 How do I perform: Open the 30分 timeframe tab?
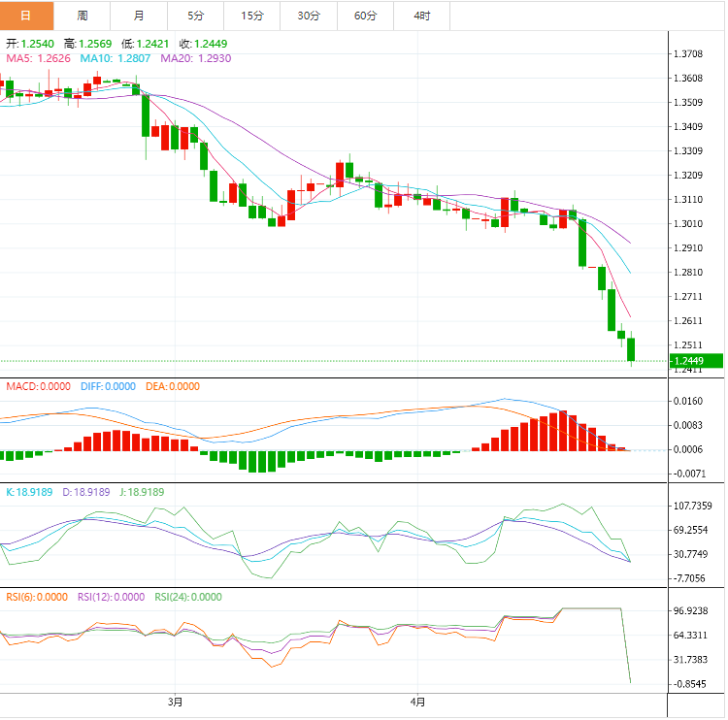309,16
